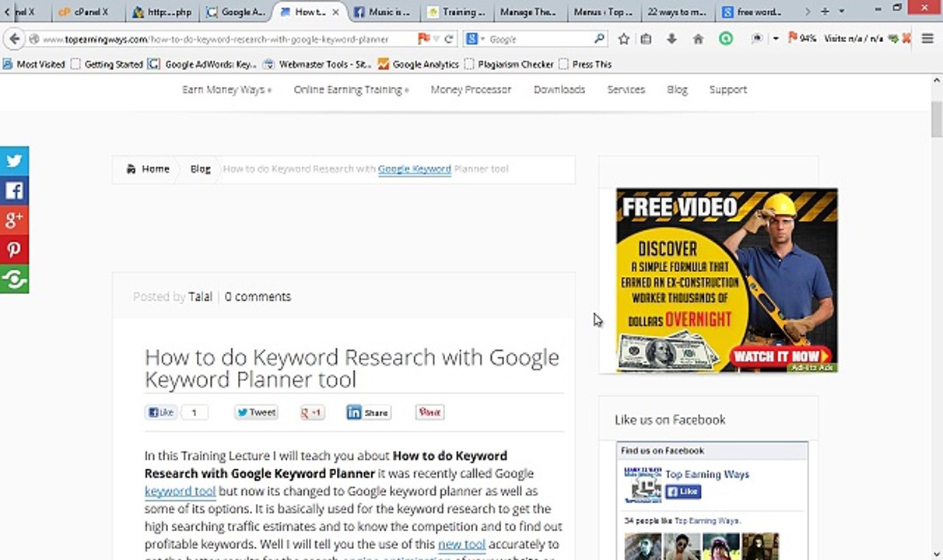The width and height of the screenshot is (943, 560).
Task: Open Blog nav item in top menu
Action: [x=677, y=89]
